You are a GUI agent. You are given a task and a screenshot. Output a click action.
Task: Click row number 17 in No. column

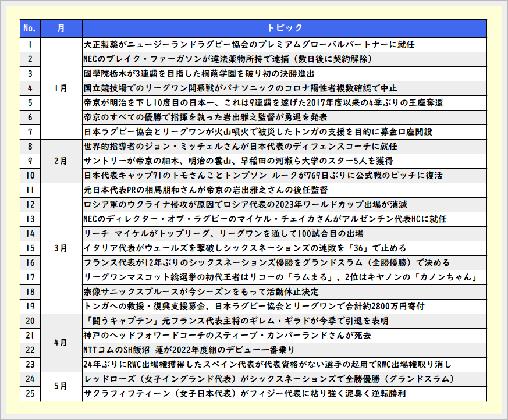(x=29, y=277)
